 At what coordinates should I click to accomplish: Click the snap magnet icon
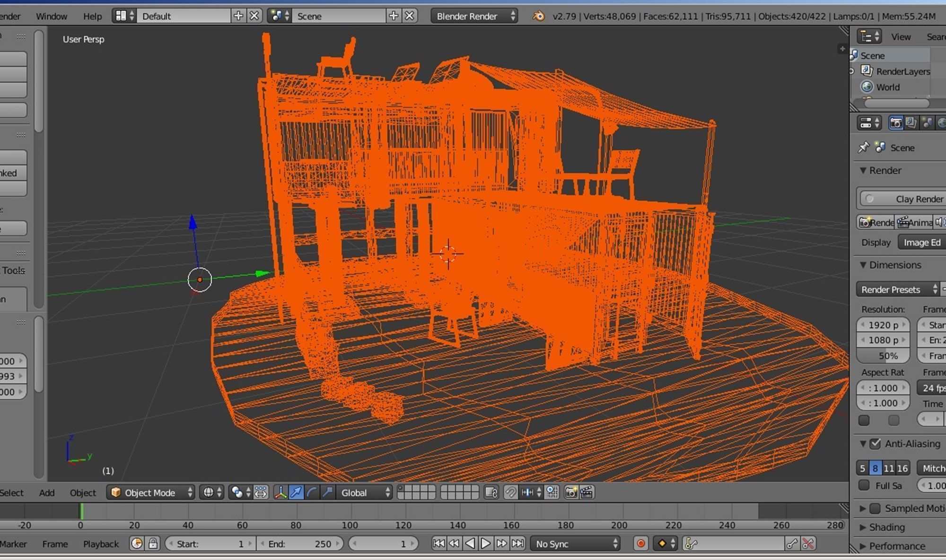tap(510, 492)
